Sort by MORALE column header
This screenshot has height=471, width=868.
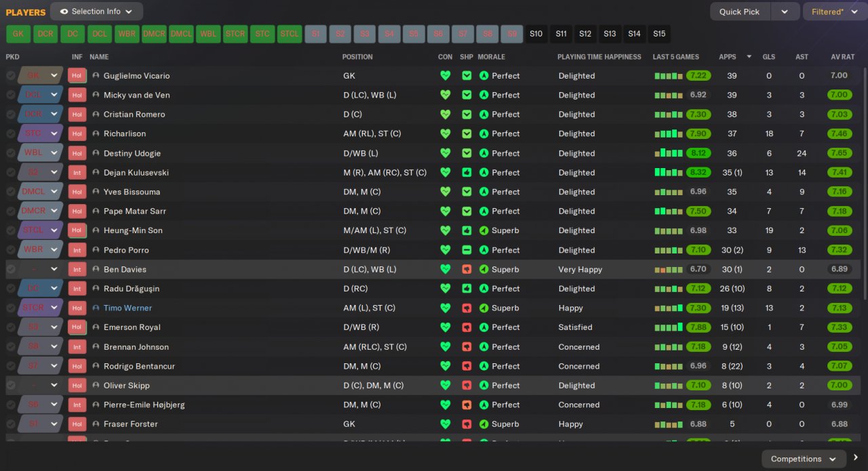point(492,57)
